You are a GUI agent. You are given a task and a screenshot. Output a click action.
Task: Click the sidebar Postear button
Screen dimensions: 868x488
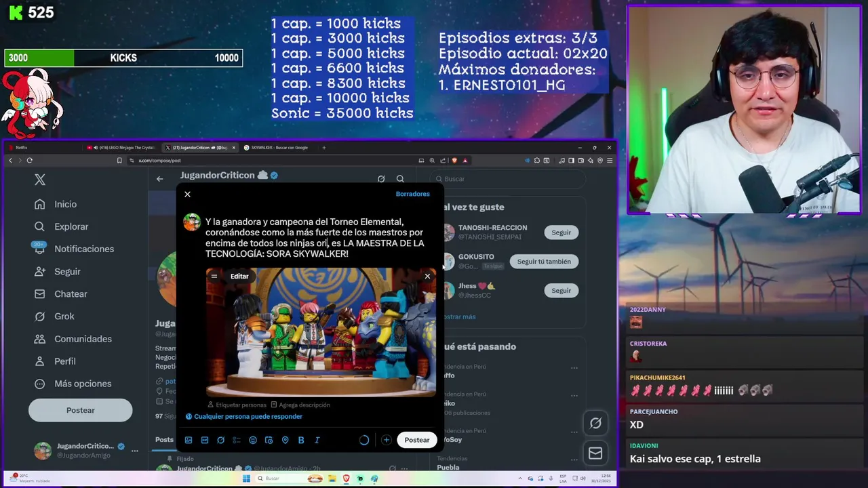80,410
